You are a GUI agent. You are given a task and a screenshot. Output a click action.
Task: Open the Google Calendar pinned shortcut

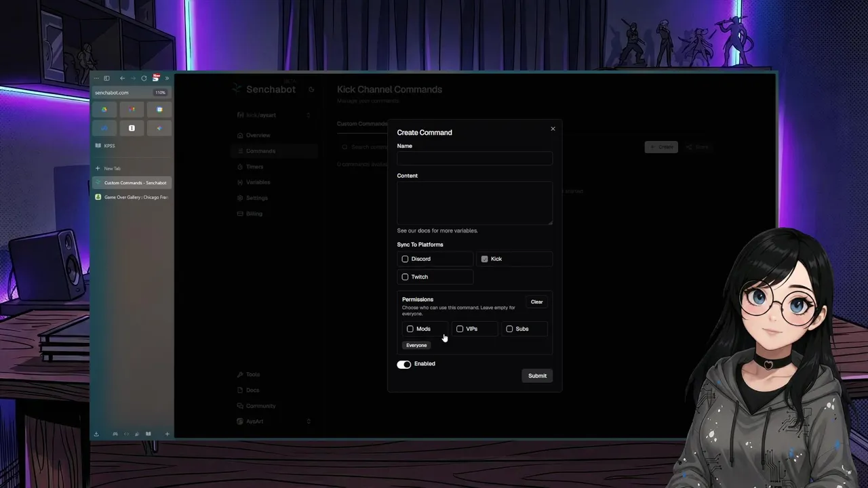(159, 109)
